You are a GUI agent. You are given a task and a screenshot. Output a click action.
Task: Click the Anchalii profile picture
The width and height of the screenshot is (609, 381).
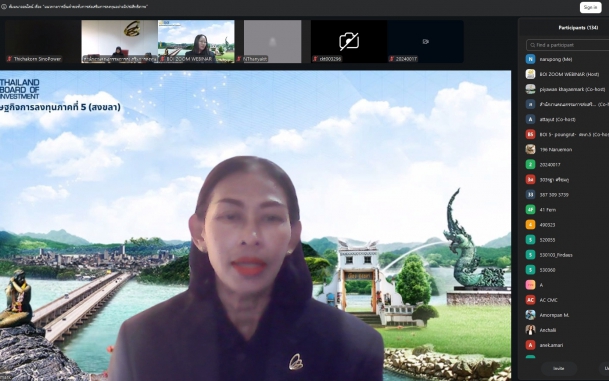click(x=530, y=330)
